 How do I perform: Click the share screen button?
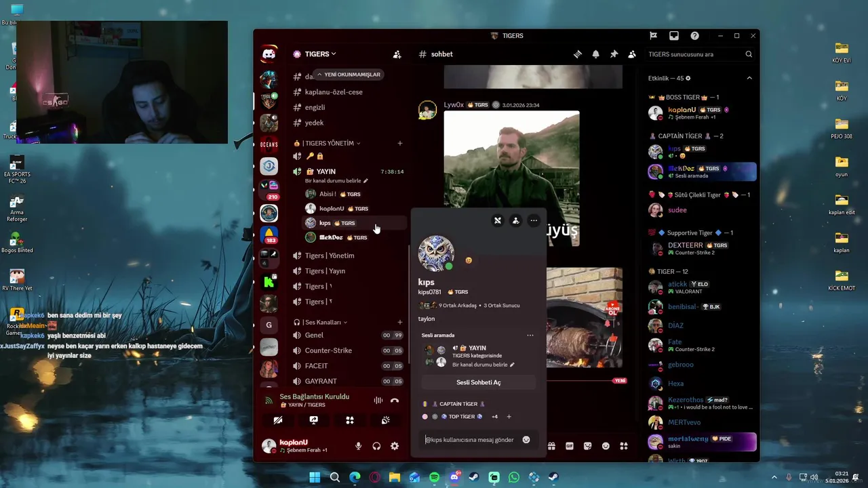(x=314, y=420)
